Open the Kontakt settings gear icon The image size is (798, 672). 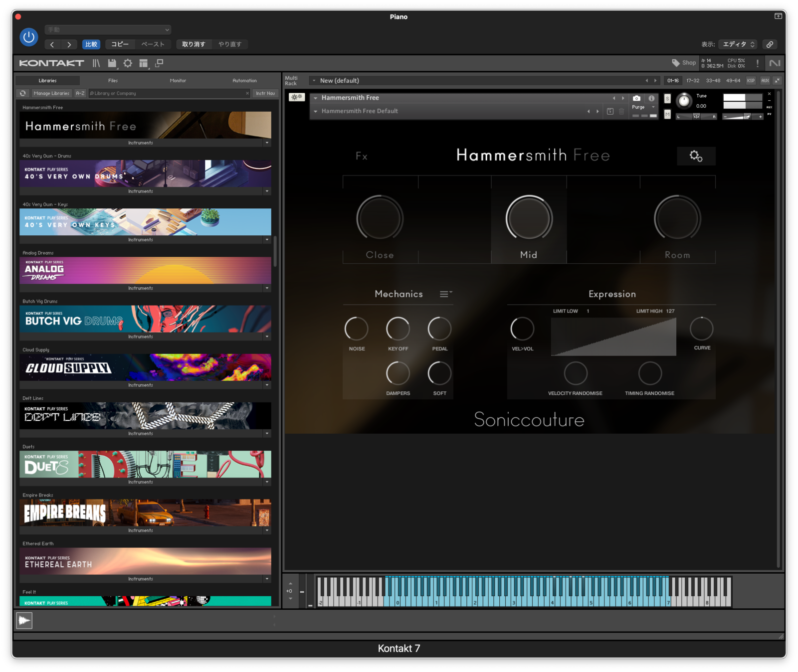(128, 63)
